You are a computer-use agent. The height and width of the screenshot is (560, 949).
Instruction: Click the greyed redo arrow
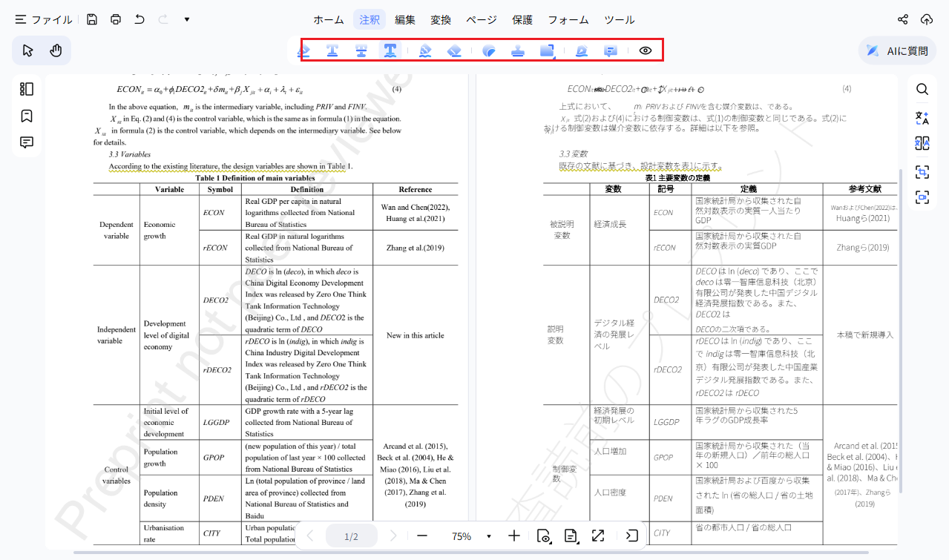pyautogui.click(x=163, y=19)
